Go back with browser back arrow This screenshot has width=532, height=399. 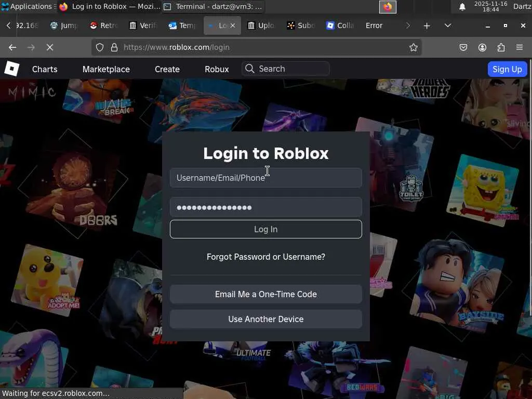point(12,47)
